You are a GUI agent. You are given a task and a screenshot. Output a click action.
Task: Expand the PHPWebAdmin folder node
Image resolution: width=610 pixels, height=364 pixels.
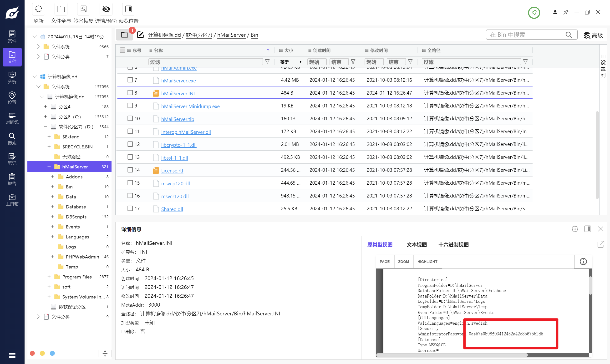[52, 257]
